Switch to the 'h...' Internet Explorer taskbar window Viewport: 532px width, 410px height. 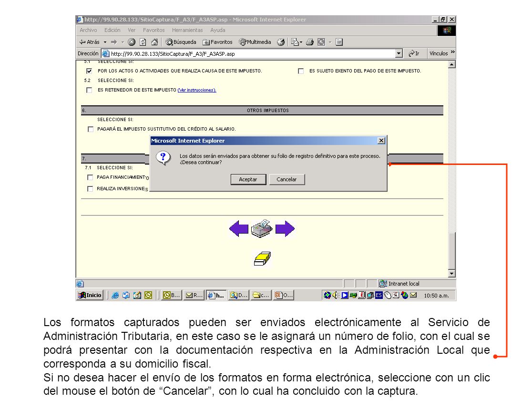[216, 295]
